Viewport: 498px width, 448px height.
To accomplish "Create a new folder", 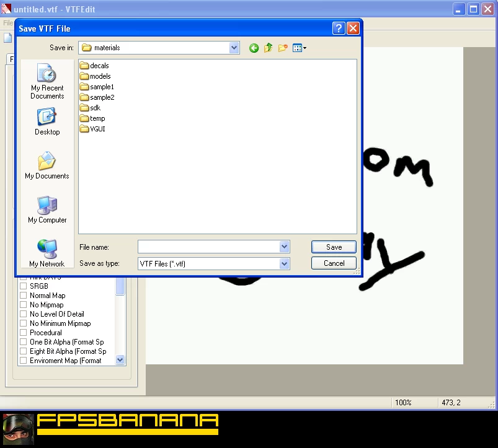I will (283, 48).
